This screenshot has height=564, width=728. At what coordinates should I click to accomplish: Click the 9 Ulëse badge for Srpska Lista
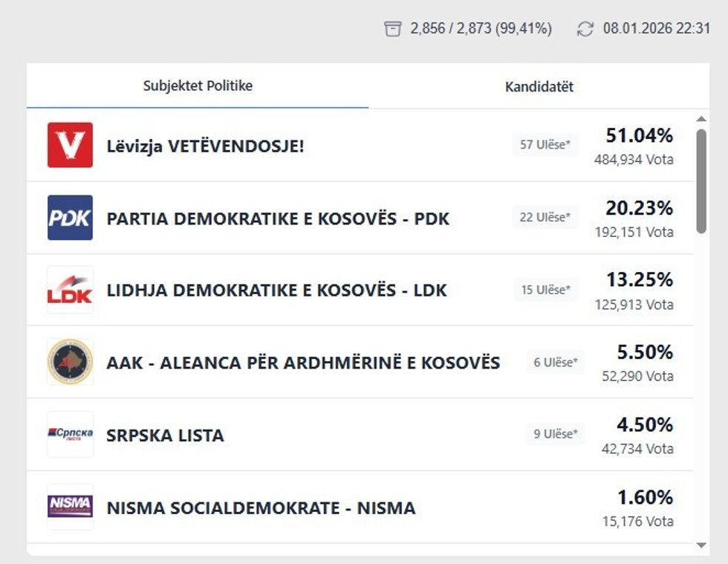coord(555,434)
